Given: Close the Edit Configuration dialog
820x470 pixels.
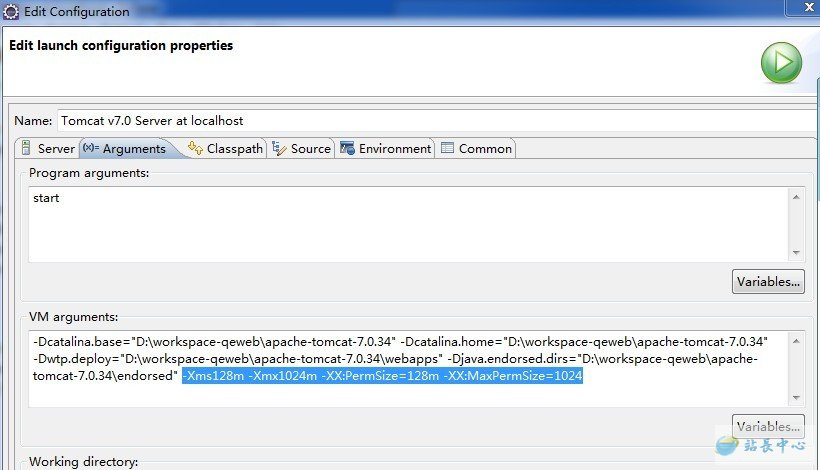Looking at the screenshot, I should 808,7.
